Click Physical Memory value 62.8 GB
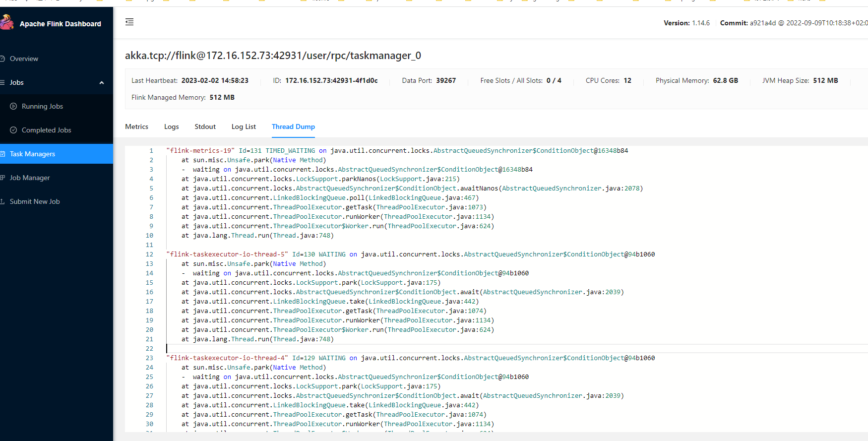Screen dimensions: 868x441 (726, 80)
